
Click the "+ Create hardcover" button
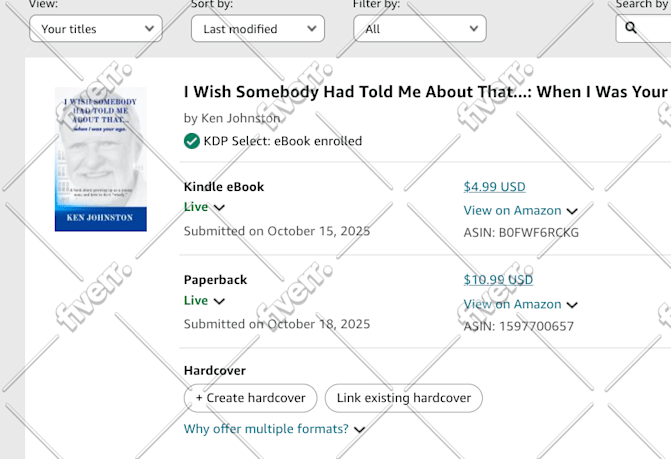coord(250,398)
